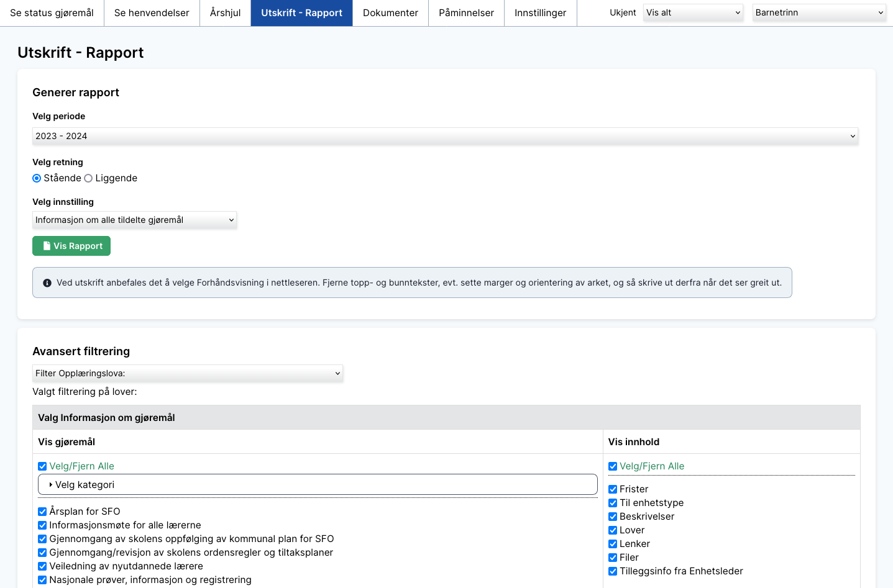The width and height of the screenshot is (893, 588).
Task: Select the Stående orientation radio button
Action: coord(37,178)
